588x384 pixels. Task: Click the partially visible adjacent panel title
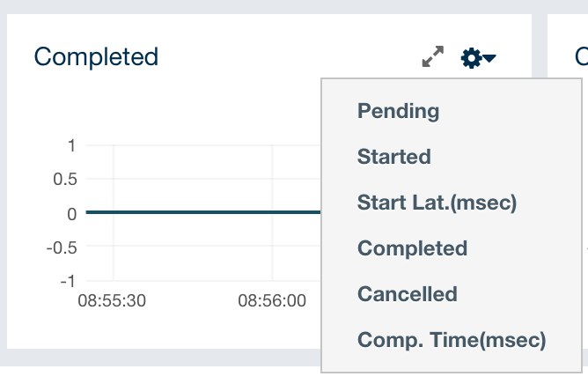581,57
